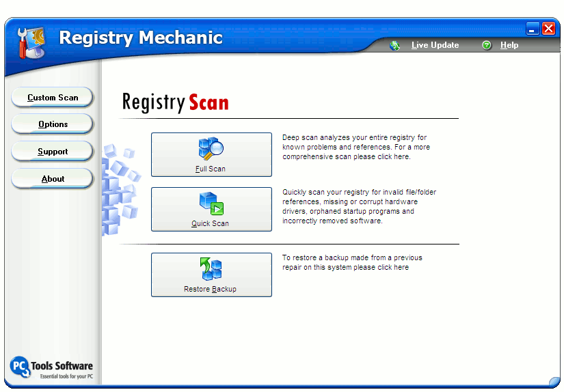Click the 'Quickly scan your registry' description

pyautogui.click(x=359, y=206)
